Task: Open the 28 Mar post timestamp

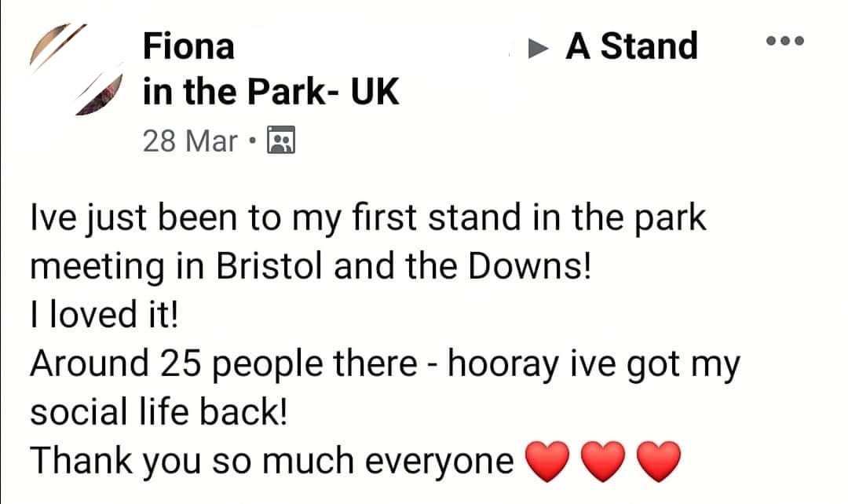Action: pos(190,141)
